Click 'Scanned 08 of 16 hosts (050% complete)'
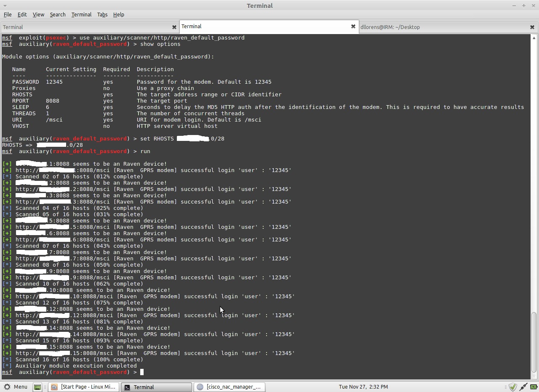The width and height of the screenshot is (539, 392). pos(80,265)
